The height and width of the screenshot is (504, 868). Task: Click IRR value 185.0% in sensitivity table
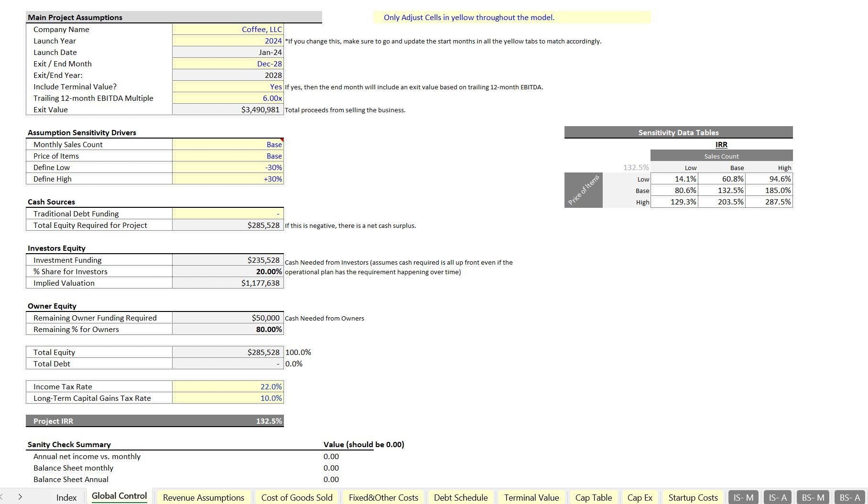click(x=769, y=190)
